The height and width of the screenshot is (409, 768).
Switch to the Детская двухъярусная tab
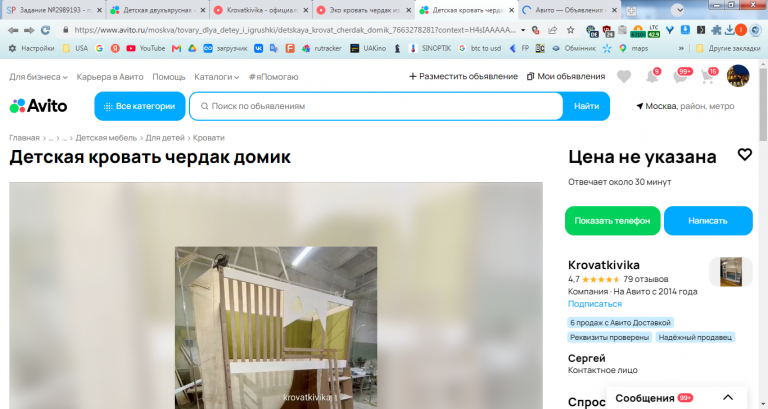coord(157,10)
